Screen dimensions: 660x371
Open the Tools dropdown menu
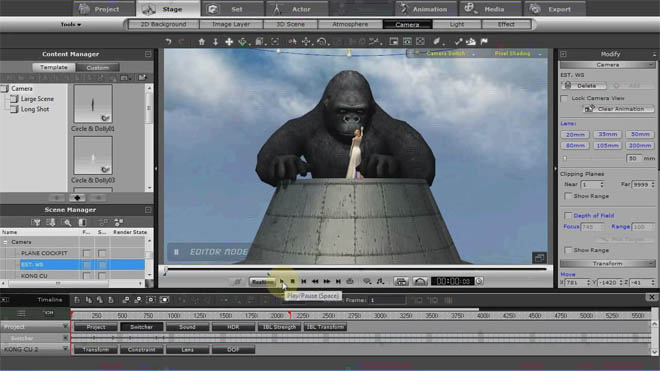pyautogui.click(x=71, y=24)
